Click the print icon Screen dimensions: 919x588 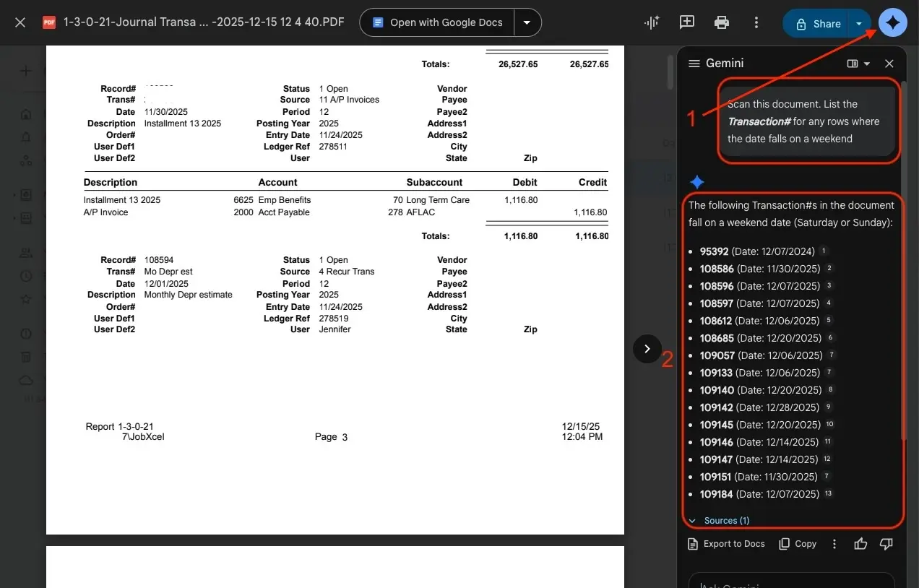pos(721,23)
